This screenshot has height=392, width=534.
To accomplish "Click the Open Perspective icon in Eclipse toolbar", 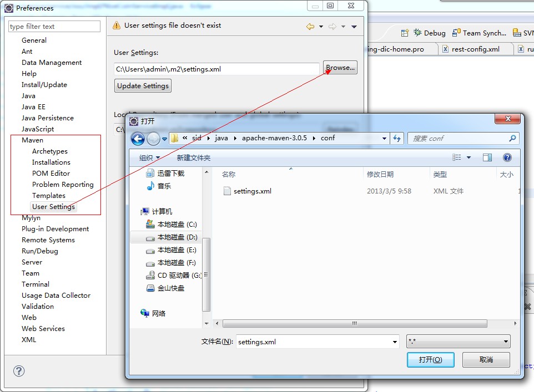I will (x=405, y=33).
